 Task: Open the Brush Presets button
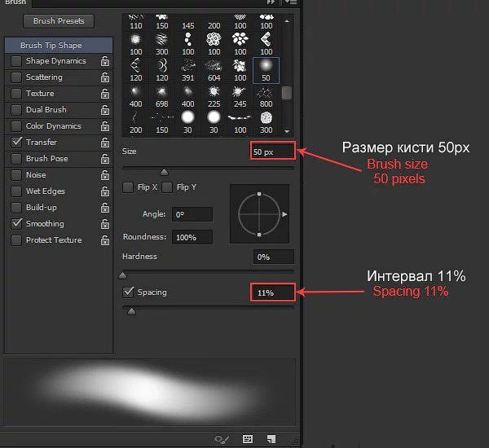[59, 21]
